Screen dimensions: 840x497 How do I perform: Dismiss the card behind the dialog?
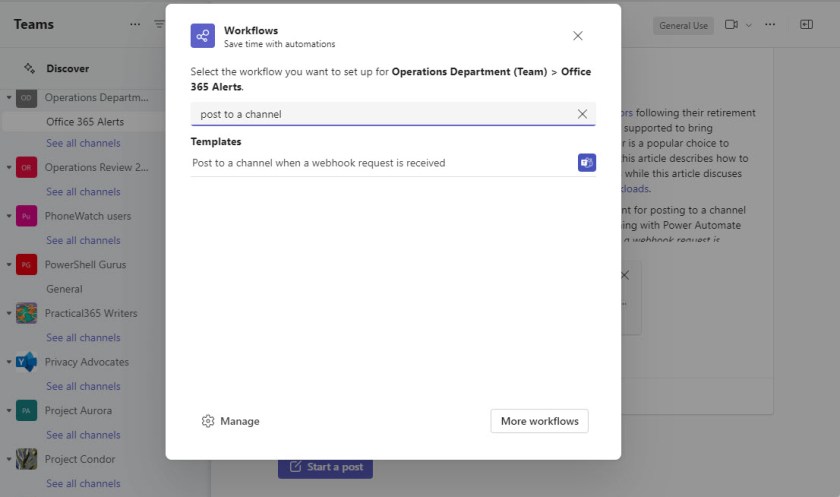pyautogui.click(x=625, y=275)
